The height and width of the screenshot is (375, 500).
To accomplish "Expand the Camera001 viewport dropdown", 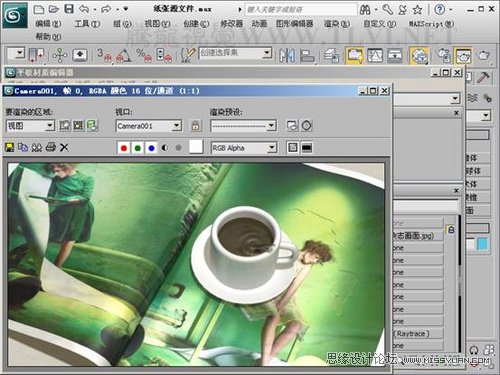I will coord(177,126).
